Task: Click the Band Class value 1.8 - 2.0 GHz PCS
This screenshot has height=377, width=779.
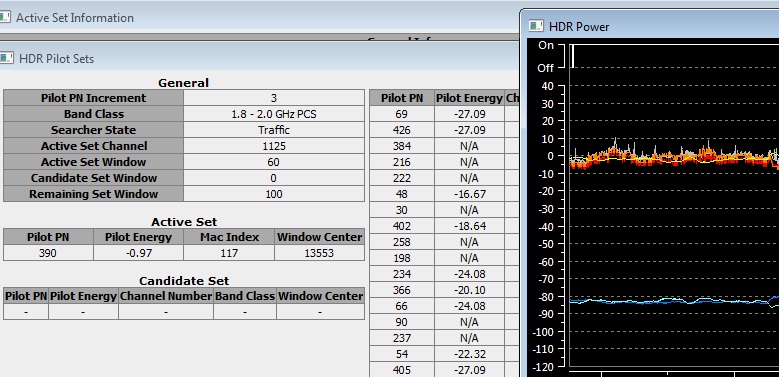Action: point(274,114)
